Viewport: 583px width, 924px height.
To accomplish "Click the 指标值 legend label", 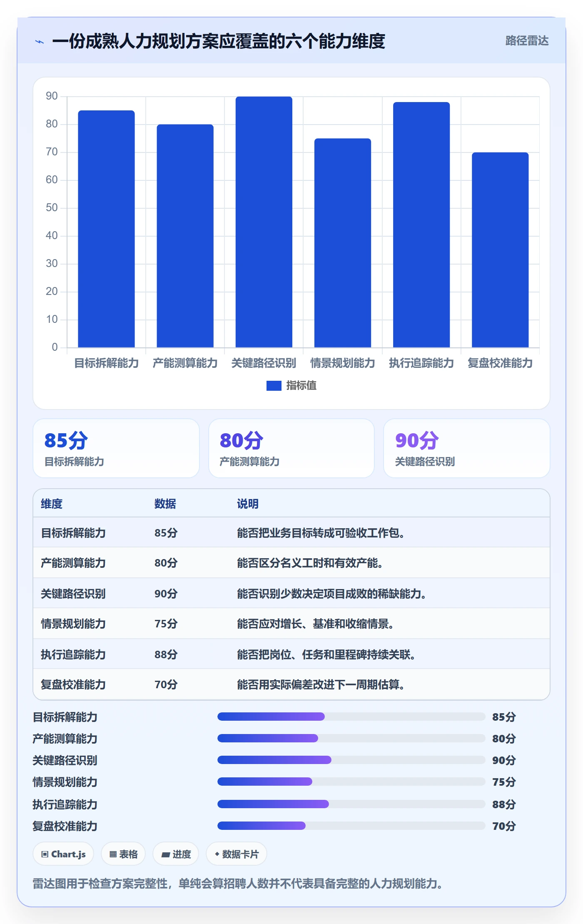I will pyautogui.click(x=301, y=386).
